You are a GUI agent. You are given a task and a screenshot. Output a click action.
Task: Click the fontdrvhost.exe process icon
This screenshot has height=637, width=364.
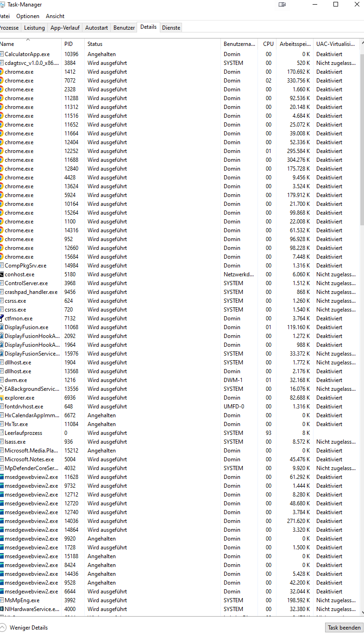coord(1,407)
